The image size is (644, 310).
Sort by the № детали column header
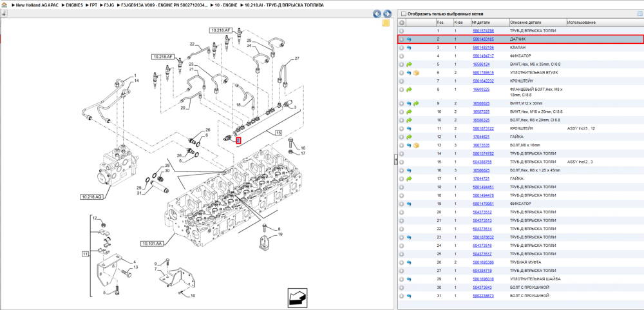pyautogui.click(x=480, y=23)
